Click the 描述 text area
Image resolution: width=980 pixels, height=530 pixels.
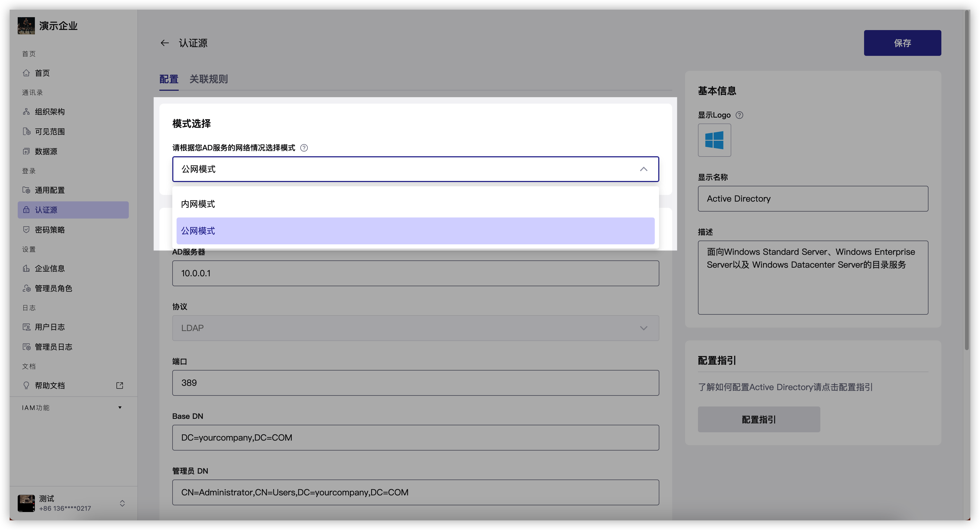click(813, 278)
